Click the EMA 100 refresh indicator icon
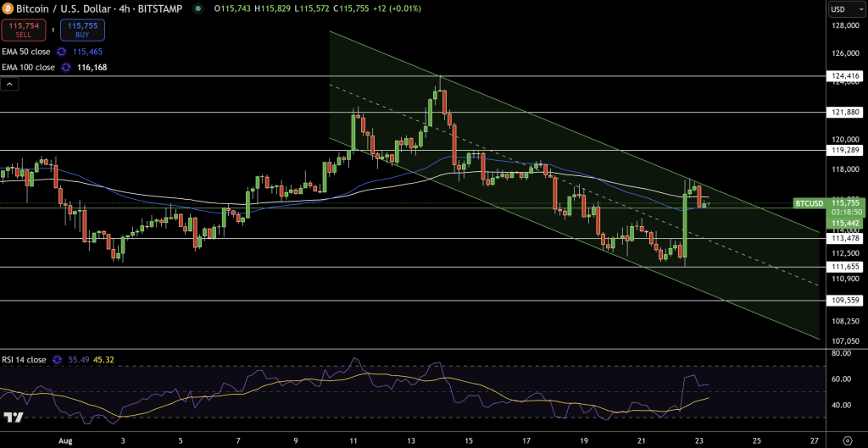The width and height of the screenshot is (868, 448). pyautogui.click(x=66, y=68)
